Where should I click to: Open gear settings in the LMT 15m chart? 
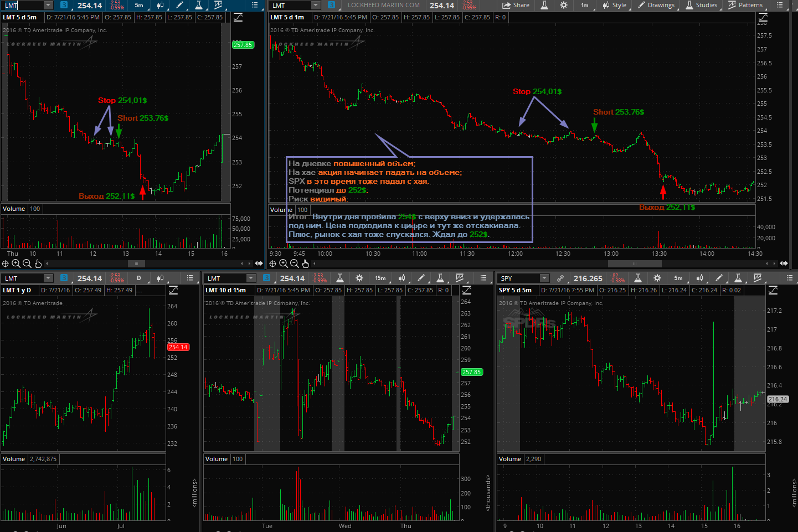pos(359,278)
